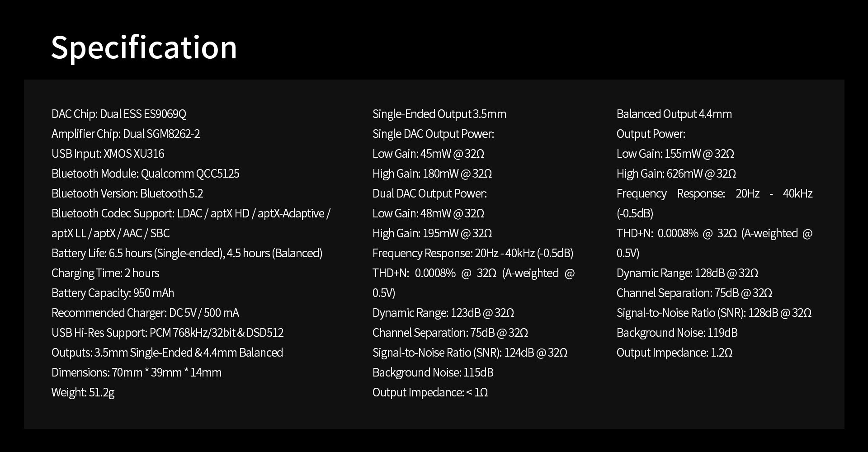Select the Bluetooth Module Qualcomm QCC5125 line

click(145, 174)
